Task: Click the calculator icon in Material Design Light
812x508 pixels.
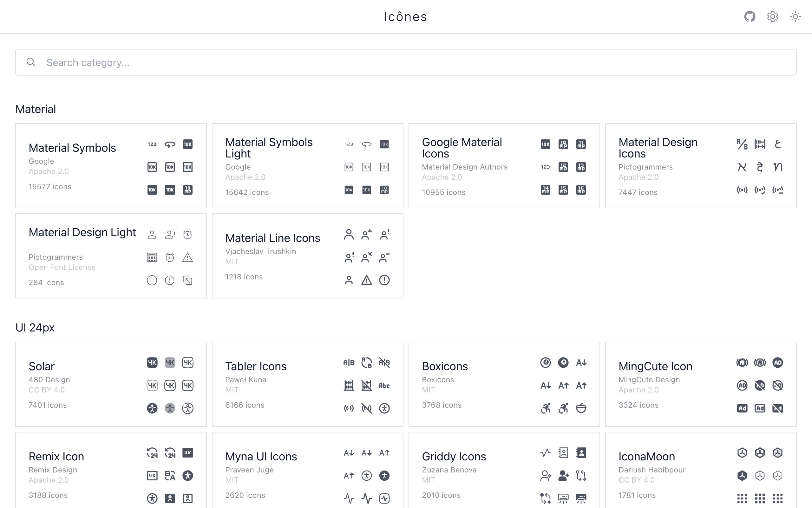Action: (x=152, y=257)
